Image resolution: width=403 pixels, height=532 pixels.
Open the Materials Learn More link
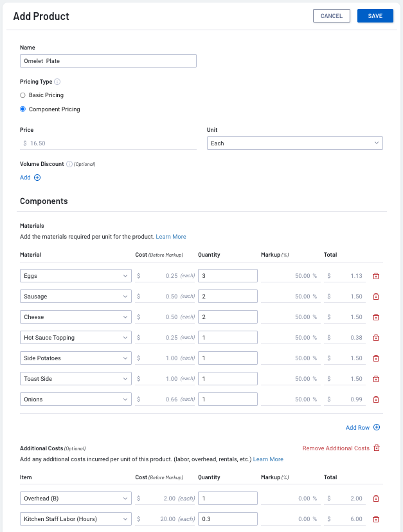coord(171,236)
